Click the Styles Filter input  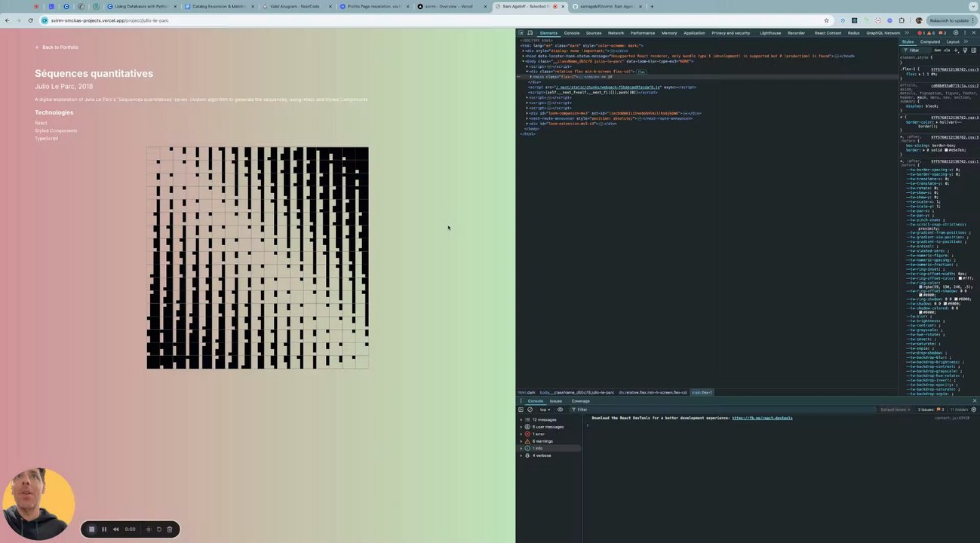(x=917, y=51)
